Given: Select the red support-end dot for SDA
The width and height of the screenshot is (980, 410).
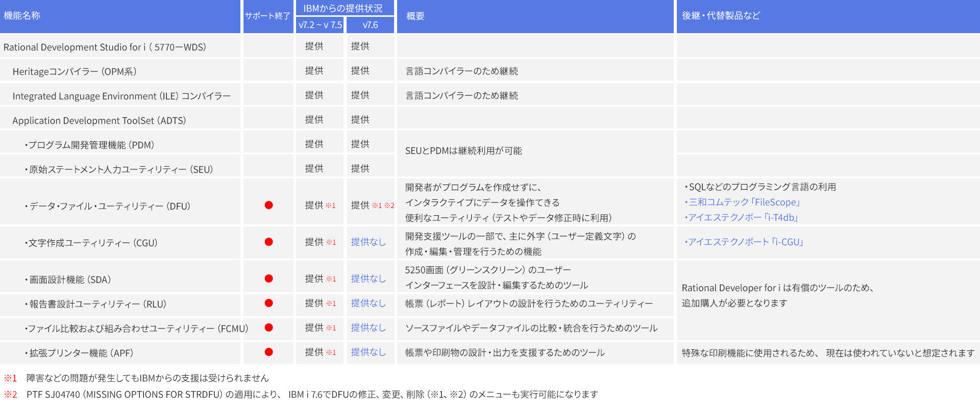Looking at the screenshot, I should (268, 278).
